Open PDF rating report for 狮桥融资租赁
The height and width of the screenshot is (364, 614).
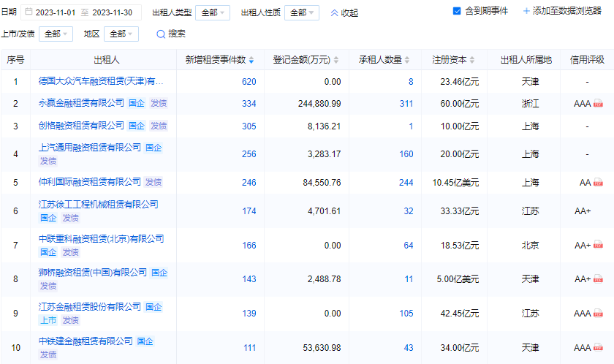(598, 279)
